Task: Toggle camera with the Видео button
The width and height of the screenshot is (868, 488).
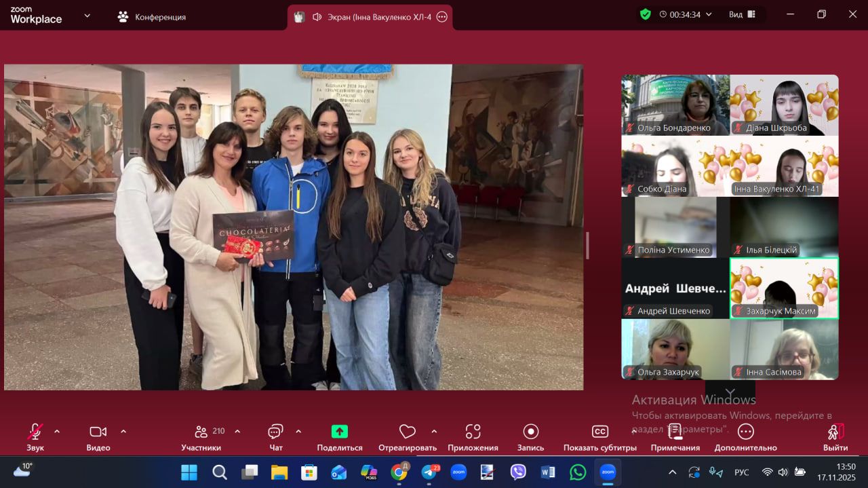Action: tap(98, 432)
